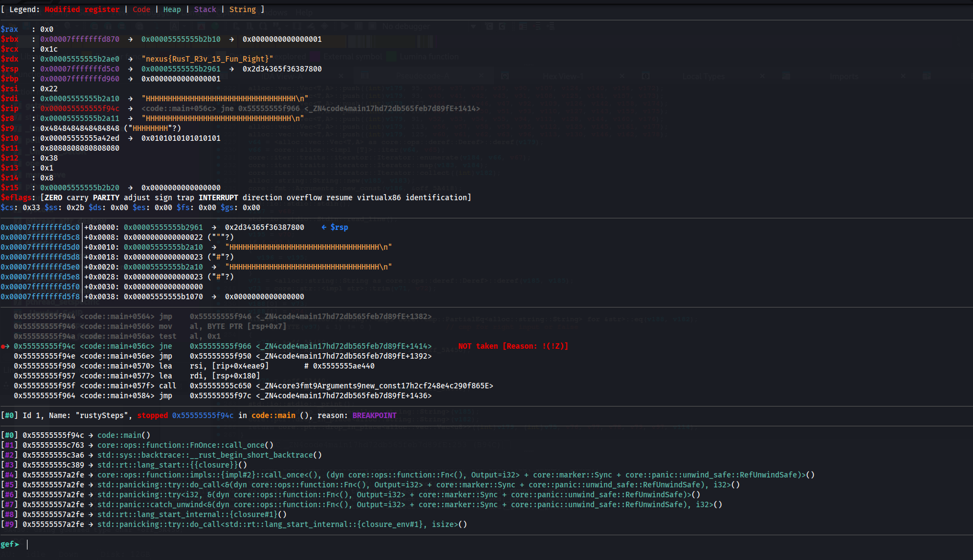Click the current jne instruction at 0x55555555f94c
This screenshot has width=973, height=560.
point(223,346)
